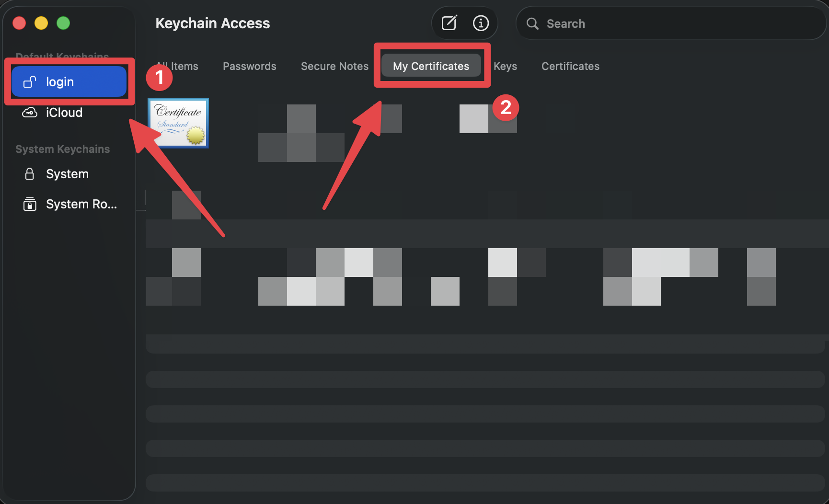Screen dimensions: 829x504
Task: Select the Certificate Standard thumbnail
Action: click(178, 123)
